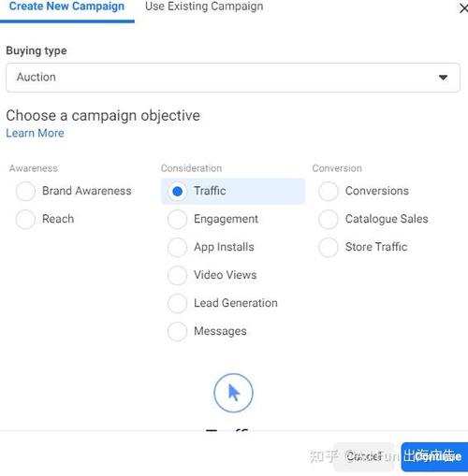Choose the Reach radio button

[x=25, y=219]
